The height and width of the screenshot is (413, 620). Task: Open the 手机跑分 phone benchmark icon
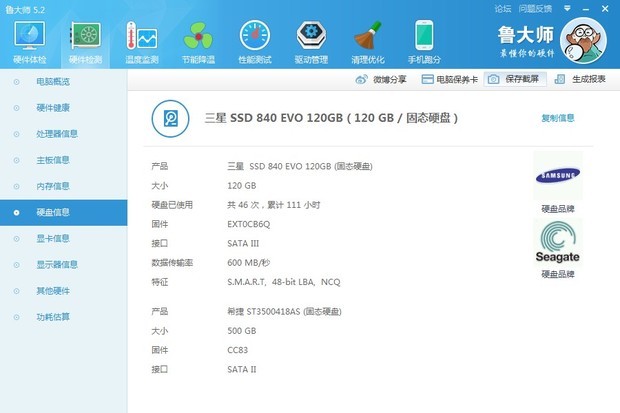426,39
